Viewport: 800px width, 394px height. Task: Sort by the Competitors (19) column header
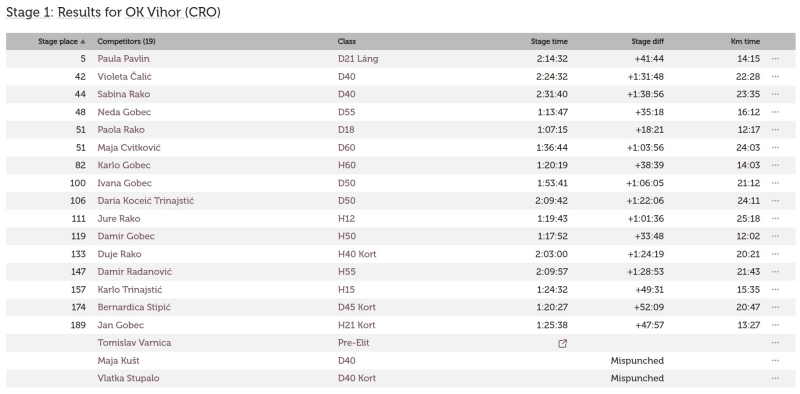(x=127, y=41)
